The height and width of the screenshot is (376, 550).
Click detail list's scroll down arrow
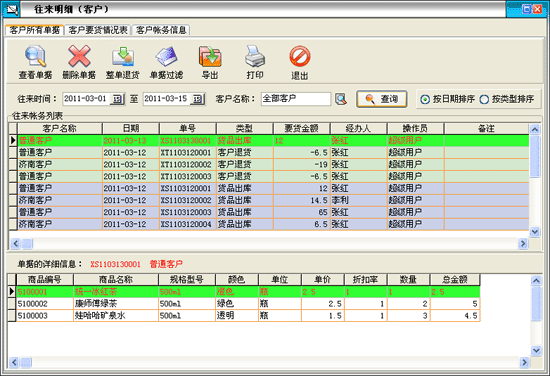[x=536, y=350]
